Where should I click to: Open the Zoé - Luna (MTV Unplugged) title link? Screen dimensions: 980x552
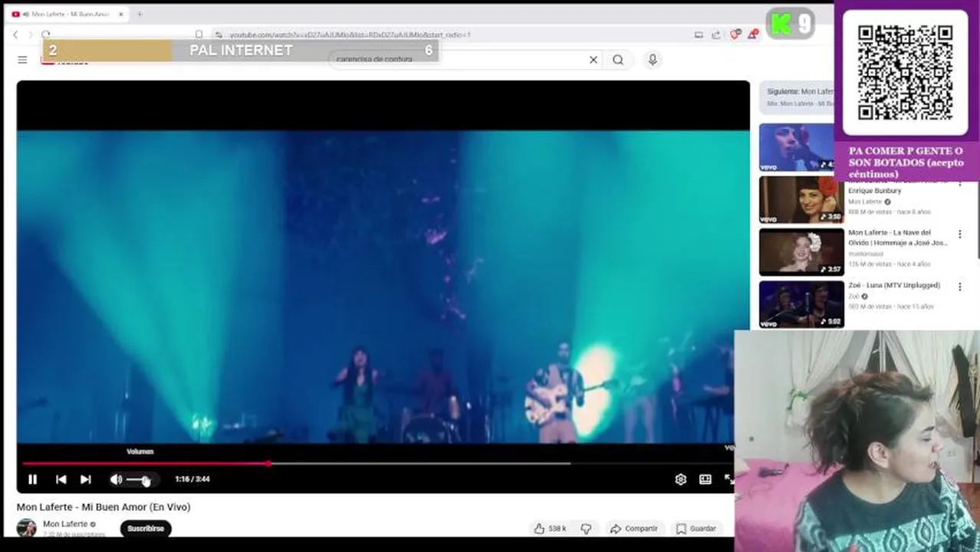[x=894, y=285]
